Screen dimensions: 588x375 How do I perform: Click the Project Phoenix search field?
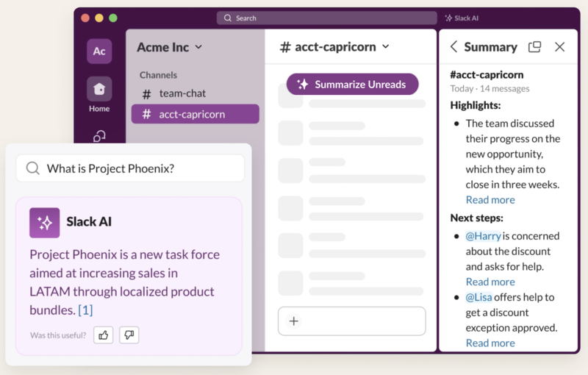point(130,168)
